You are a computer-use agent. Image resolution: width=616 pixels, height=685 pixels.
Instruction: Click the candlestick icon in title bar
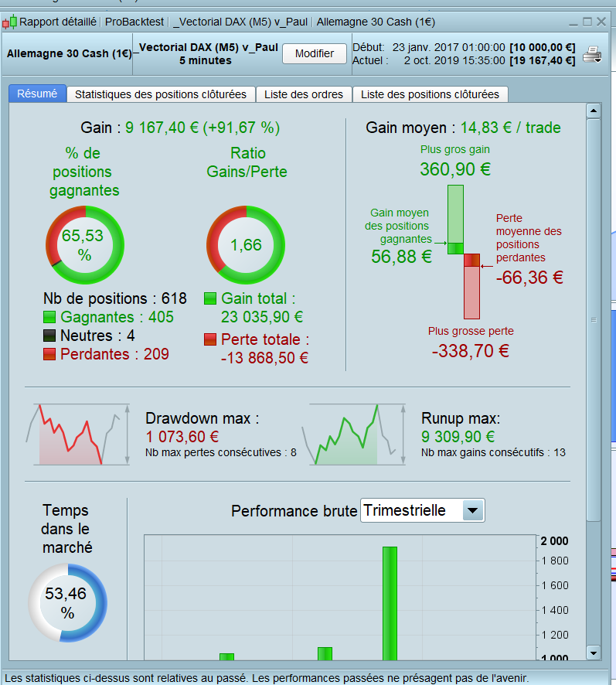point(9,22)
